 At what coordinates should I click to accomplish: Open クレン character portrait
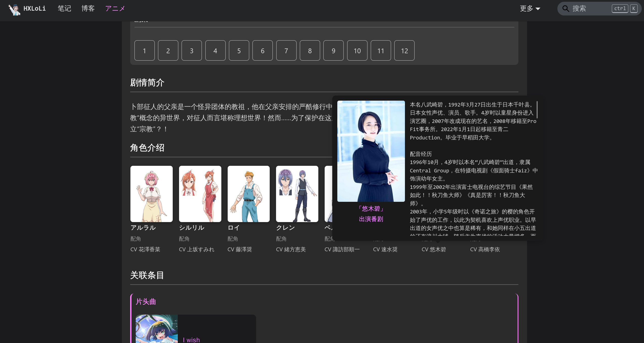297,194
